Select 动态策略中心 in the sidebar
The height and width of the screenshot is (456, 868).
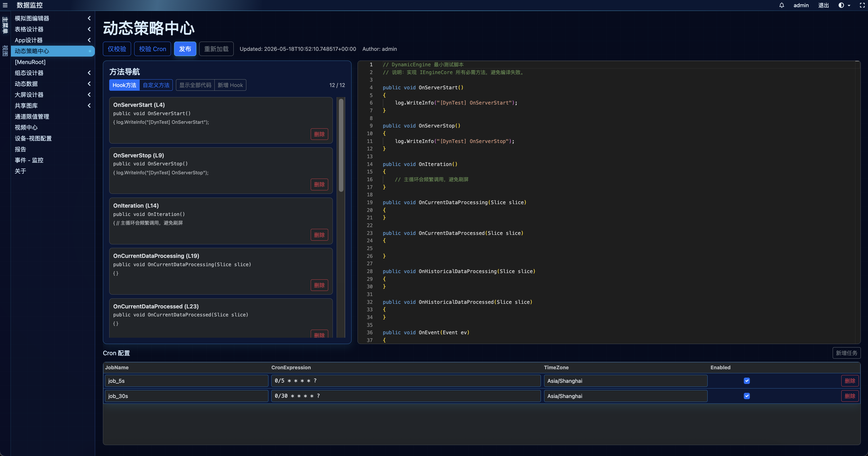click(x=53, y=51)
